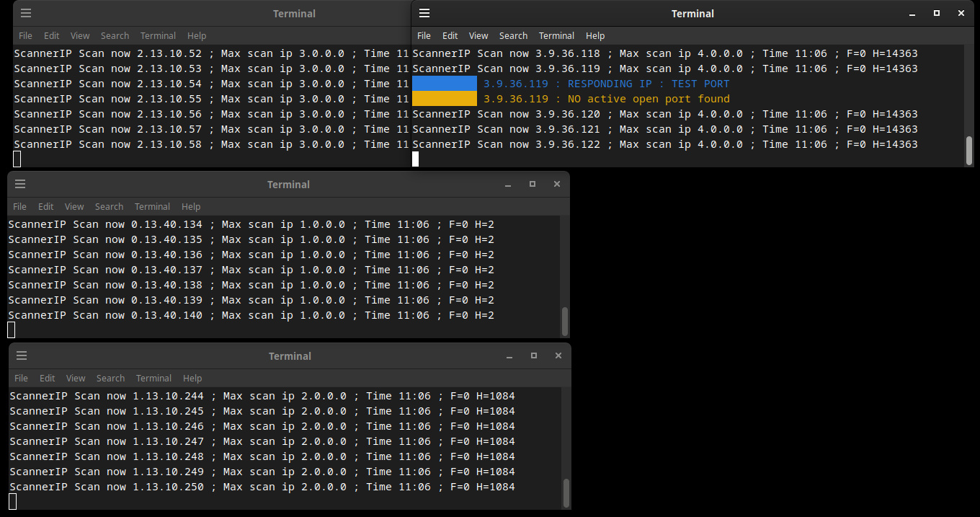Click the scan line for 1.13.10.247
The image size is (980, 517).
click(262, 441)
